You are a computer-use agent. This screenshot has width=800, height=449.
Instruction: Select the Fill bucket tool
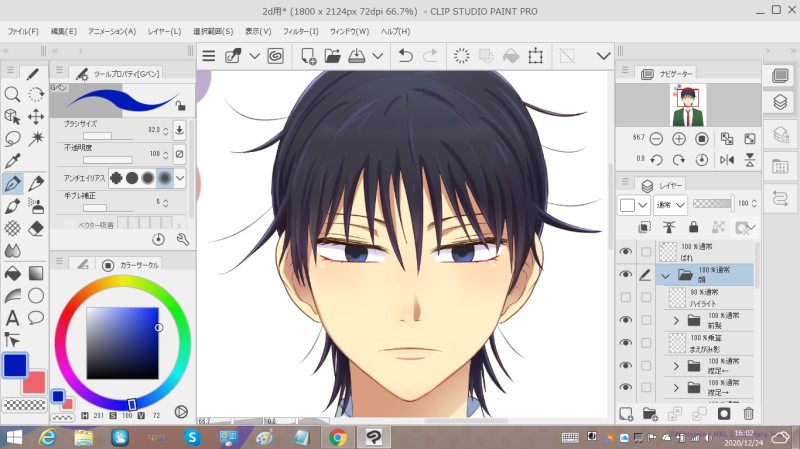tap(12, 273)
